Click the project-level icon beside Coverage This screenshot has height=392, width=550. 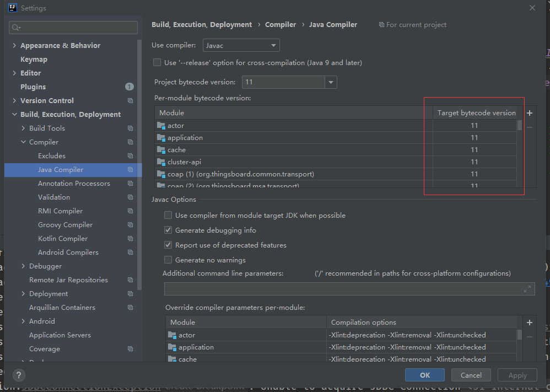pyautogui.click(x=130, y=349)
